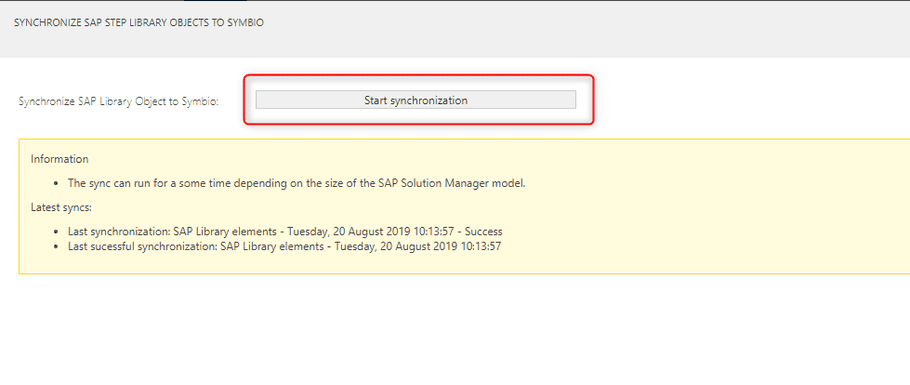Click the bullet before Last synchronization line
The width and height of the screenshot is (910, 385).
[56, 232]
